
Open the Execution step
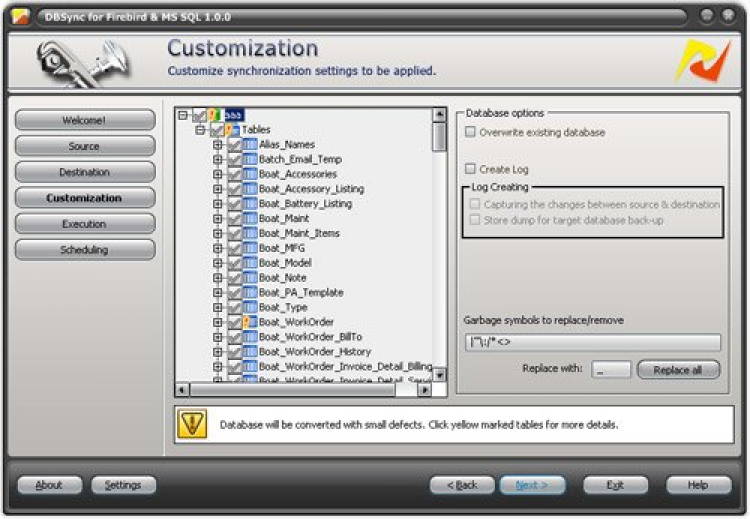click(85, 223)
